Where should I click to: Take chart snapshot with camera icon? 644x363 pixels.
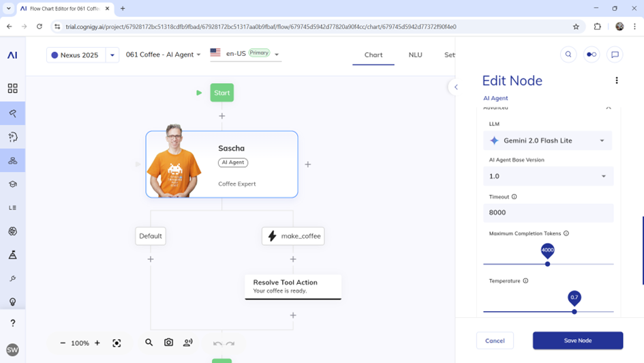(168, 343)
